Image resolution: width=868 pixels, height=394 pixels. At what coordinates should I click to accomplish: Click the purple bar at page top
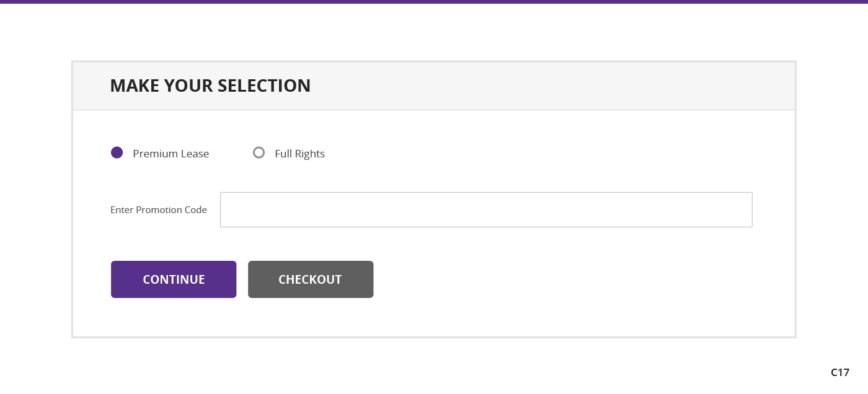click(434, 2)
